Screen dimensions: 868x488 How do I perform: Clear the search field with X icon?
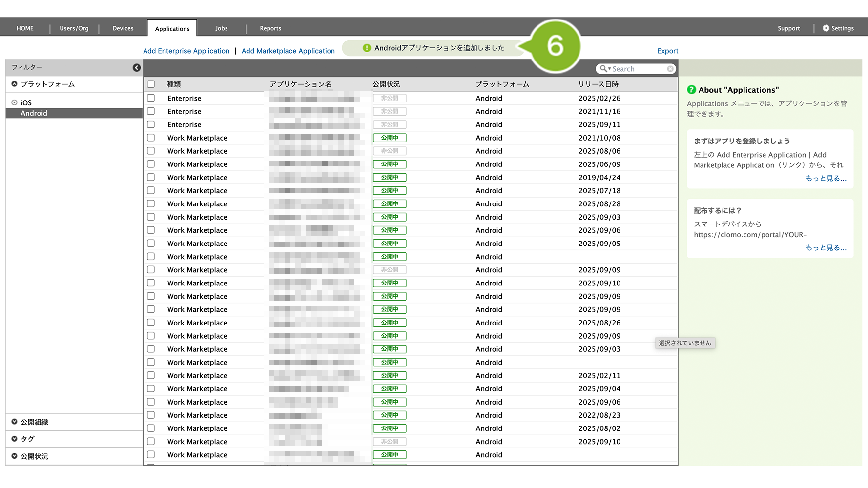(x=670, y=69)
